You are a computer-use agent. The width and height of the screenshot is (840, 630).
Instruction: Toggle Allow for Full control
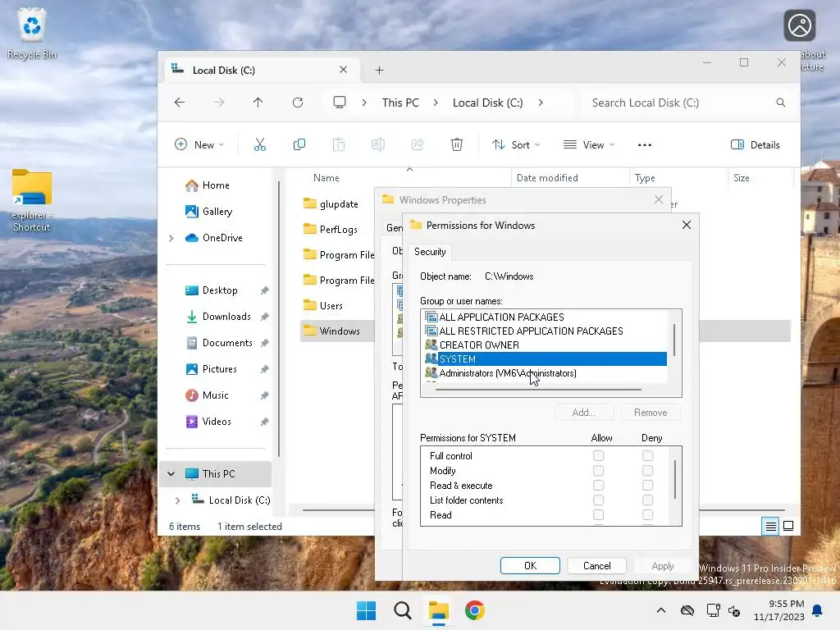(598, 456)
